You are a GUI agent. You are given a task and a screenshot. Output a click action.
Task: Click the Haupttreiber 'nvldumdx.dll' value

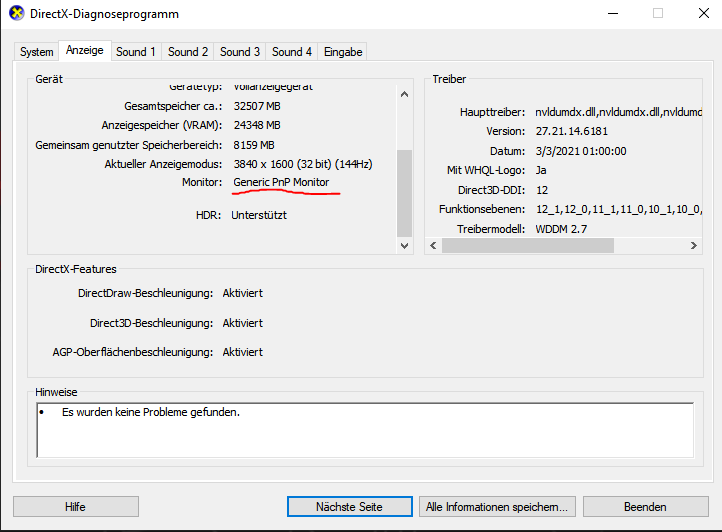coord(618,112)
